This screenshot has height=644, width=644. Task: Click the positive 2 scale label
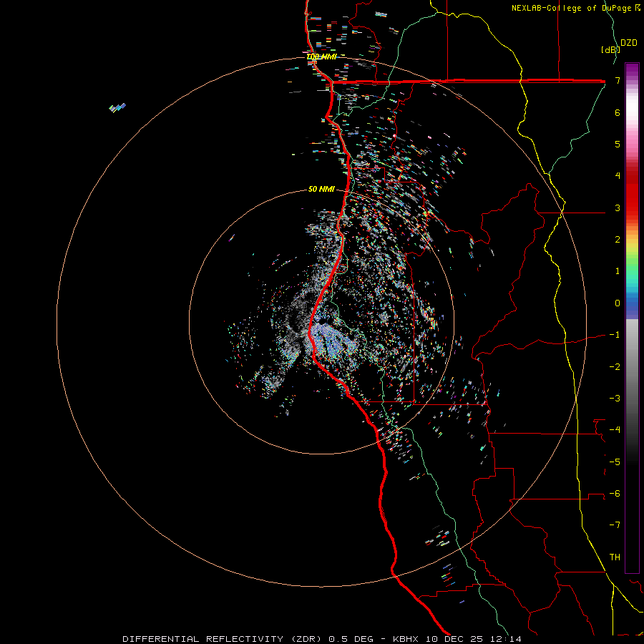(x=618, y=240)
